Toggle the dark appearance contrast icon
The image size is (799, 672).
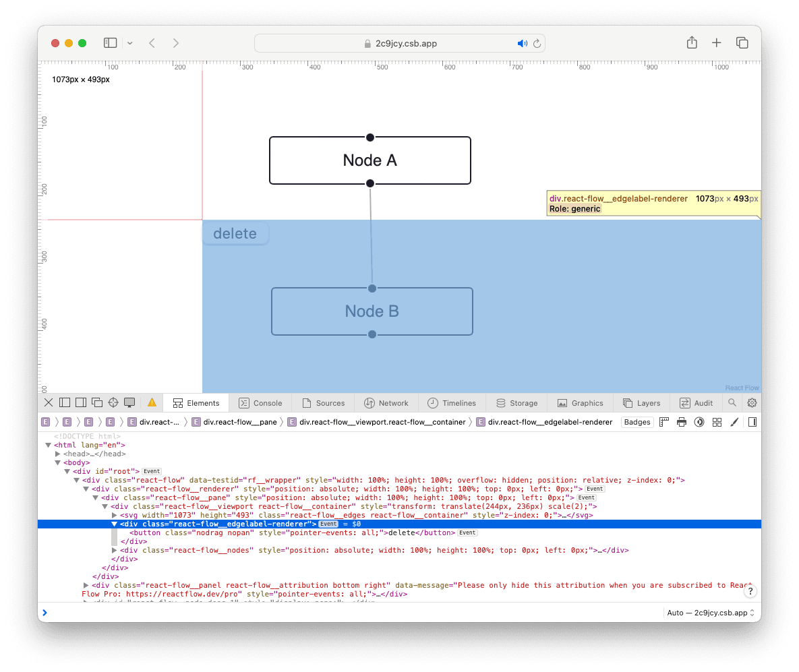[699, 422]
